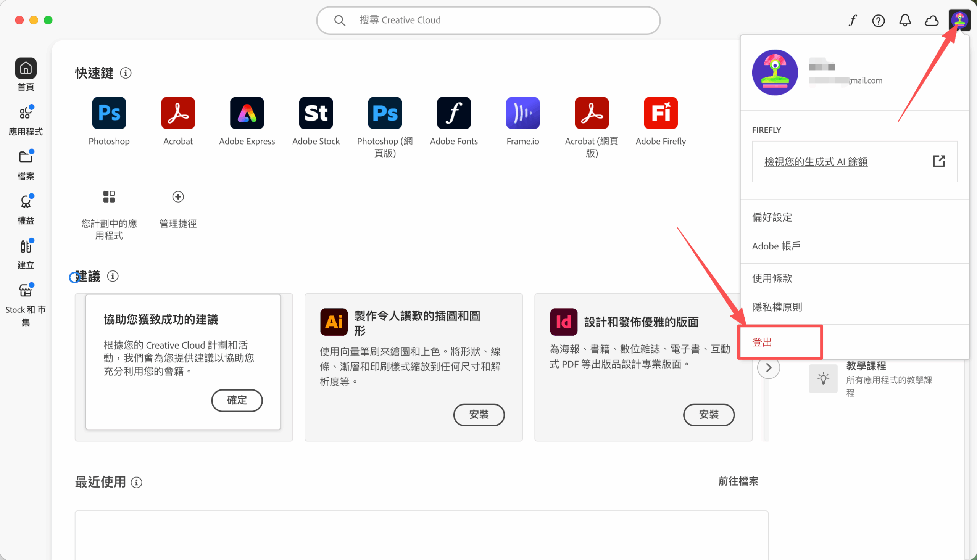This screenshot has width=977, height=560.
Task: Open 偏好設定 in the account menu
Action: pyautogui.click(x=772, y=217)
